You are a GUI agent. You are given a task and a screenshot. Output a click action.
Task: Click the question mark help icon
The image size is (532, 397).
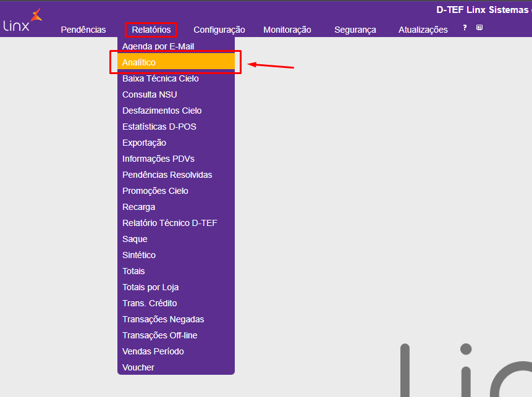(465, 28)
